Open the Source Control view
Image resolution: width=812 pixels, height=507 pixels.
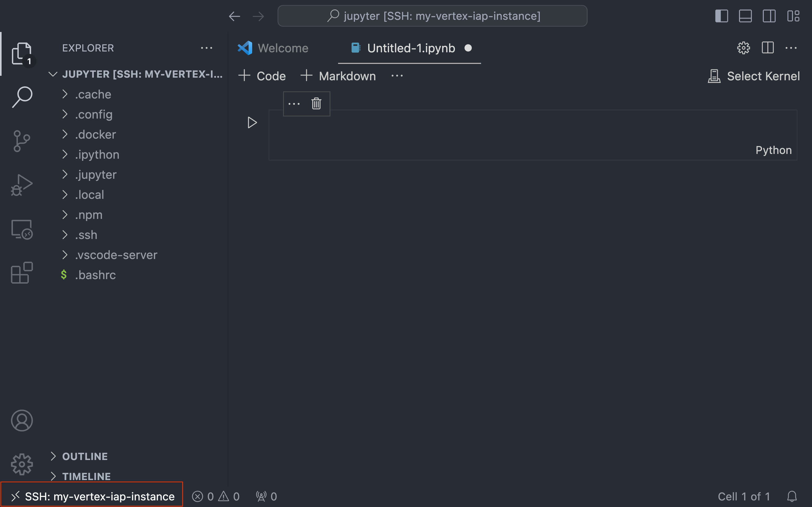click(22, 141)
